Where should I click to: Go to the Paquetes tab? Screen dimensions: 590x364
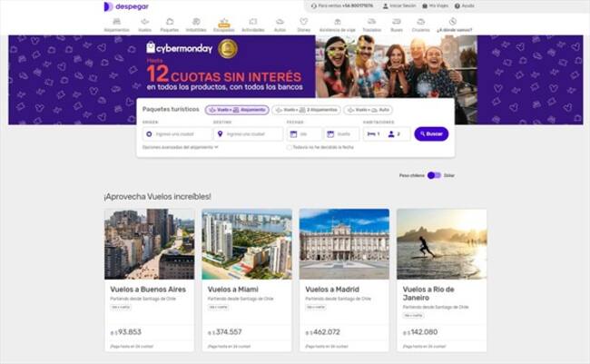click(x=170, y=24)
